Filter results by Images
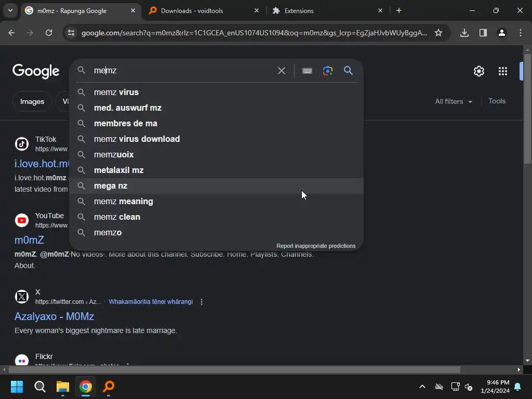This screenshot has height=399, width=532. pyautogui.click(x=32, y=101)
